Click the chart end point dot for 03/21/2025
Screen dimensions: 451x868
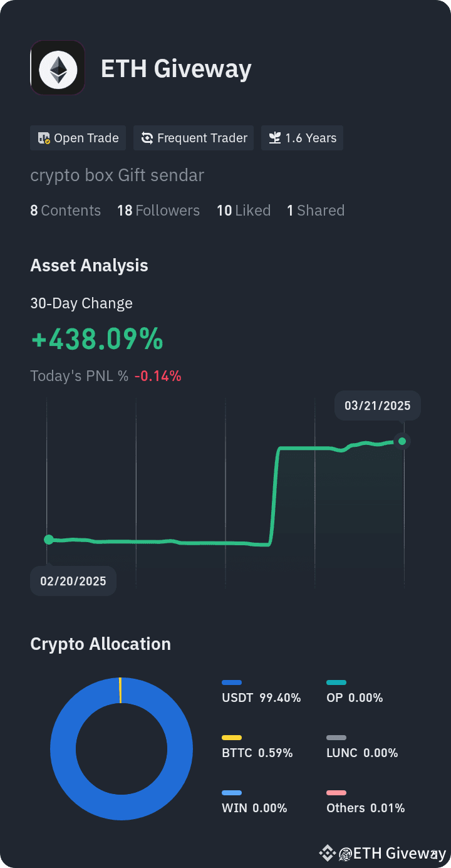click(x=402, y=441)
